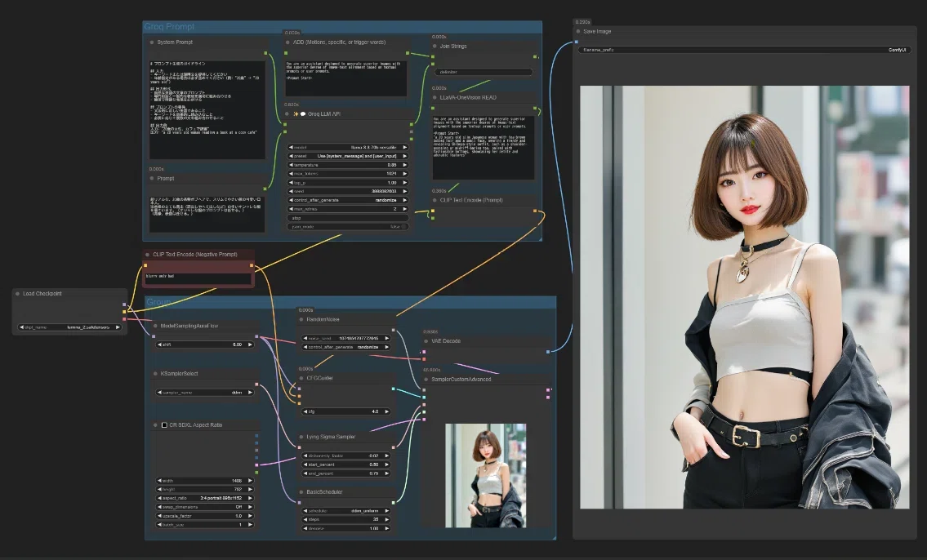
Task: Collapse the VAE Decode node with its dot
Action: 426,341
